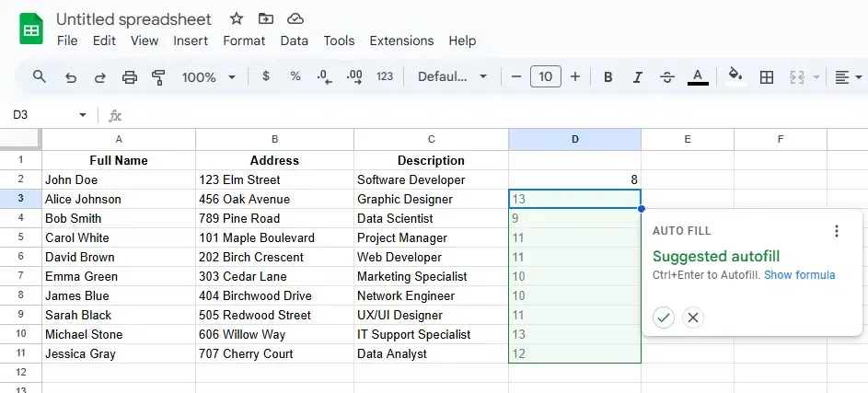
Task: Click the print icon
Action: coord(129,77)
